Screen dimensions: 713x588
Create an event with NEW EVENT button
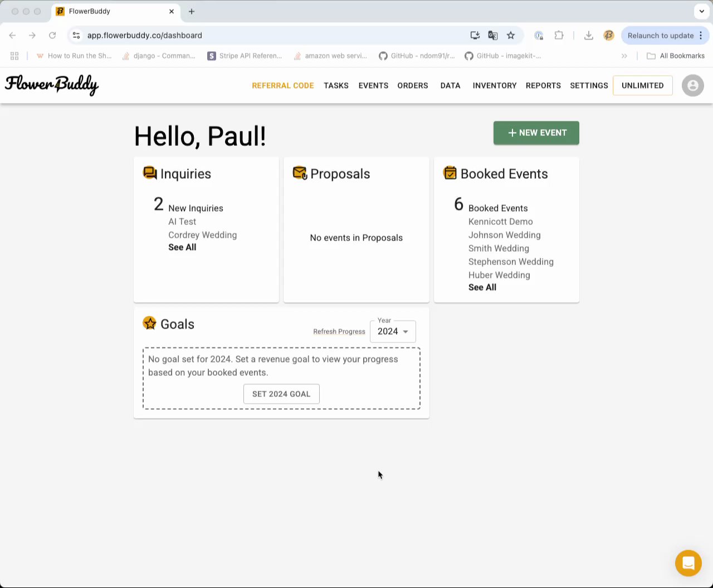point(536,133)
